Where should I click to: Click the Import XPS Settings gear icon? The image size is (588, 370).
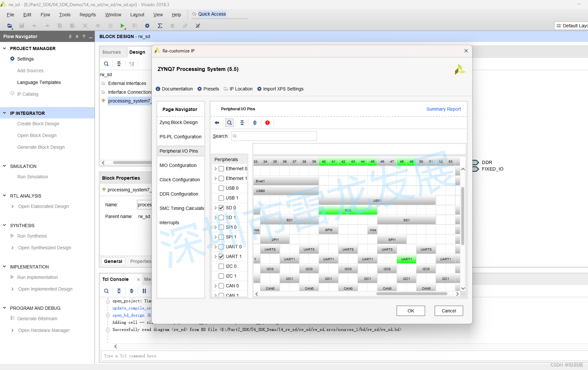pyautogui.click(x=259, y=89)
